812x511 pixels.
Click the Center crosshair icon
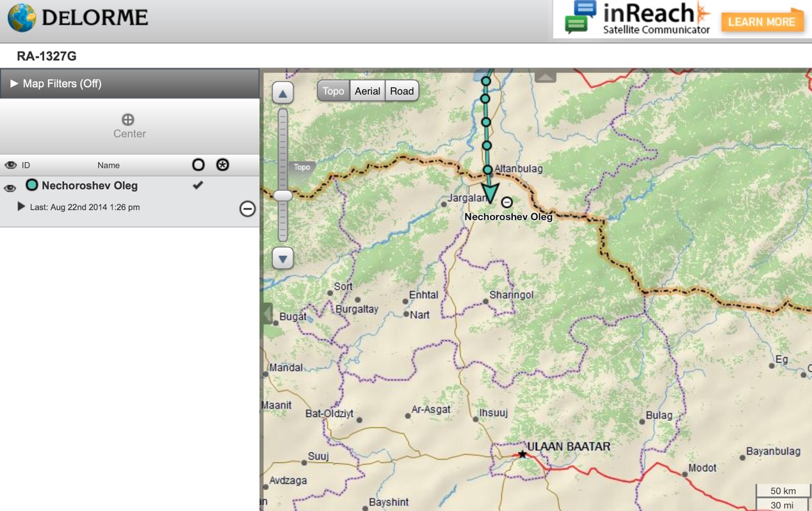click(128, 120)
